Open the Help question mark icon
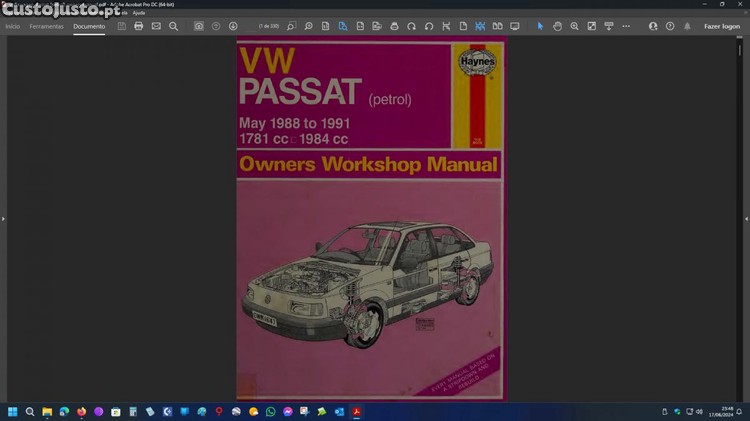The width and height of the screenshot is (750, 421). 670,26
